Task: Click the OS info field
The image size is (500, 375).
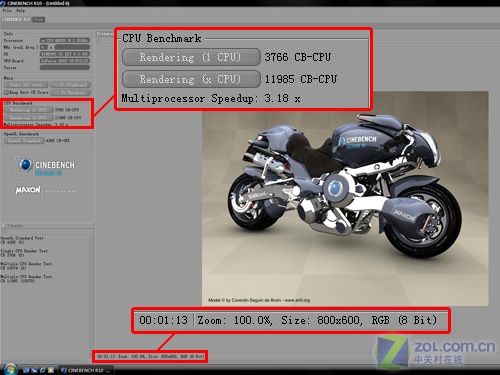Action: [x=65, y=54]
